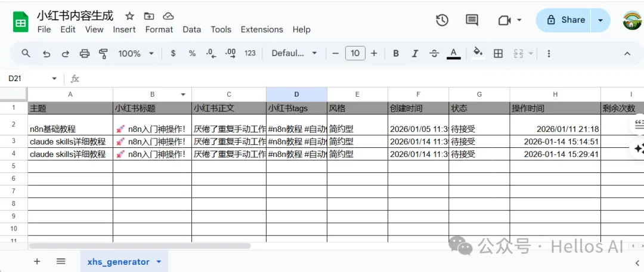Screen dimensions: 644x272
Task: Star this spreadsheet document
Action: (x=129, y=16)
